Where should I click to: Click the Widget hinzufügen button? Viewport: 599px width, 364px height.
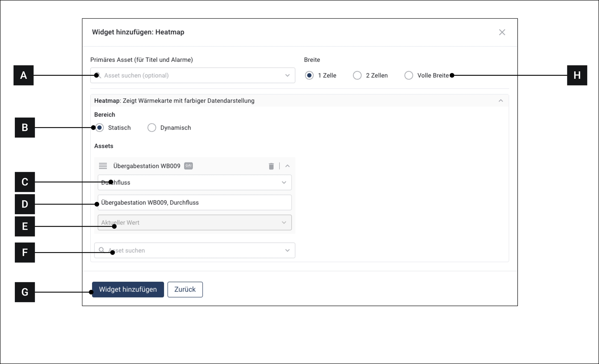coord(128,289)
